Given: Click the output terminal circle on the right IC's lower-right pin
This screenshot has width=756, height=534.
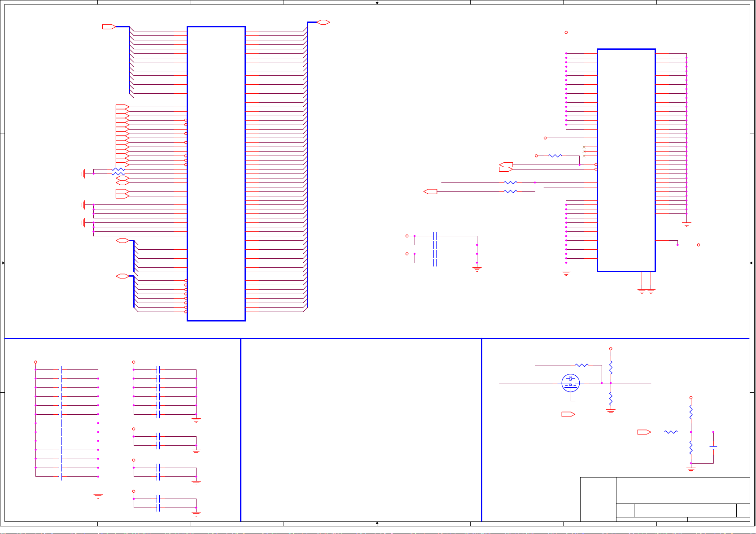Looking at the screenshot, I should tap(699, 245).
